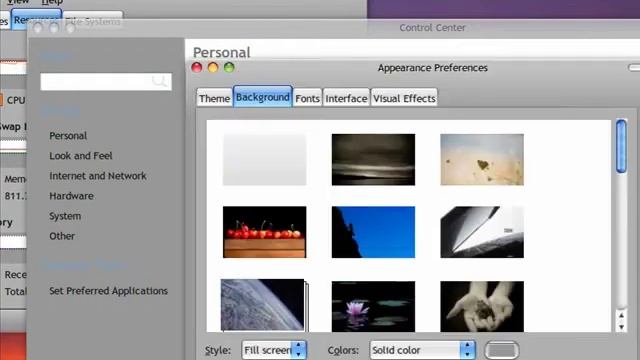This screenshot has height=360, width=640.
Task: Open Resources tab in System Monitor window
Action: (x=37, y=20)
